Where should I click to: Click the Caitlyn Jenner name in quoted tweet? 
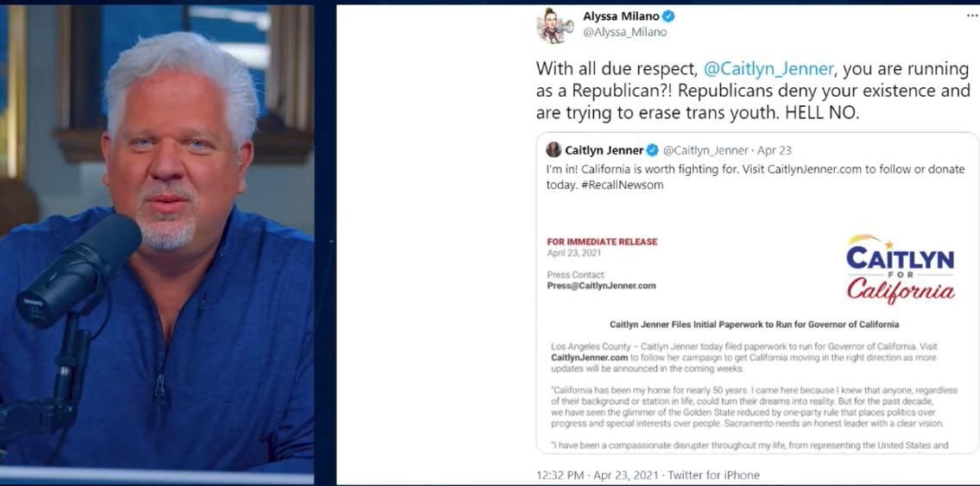(604, 150)
